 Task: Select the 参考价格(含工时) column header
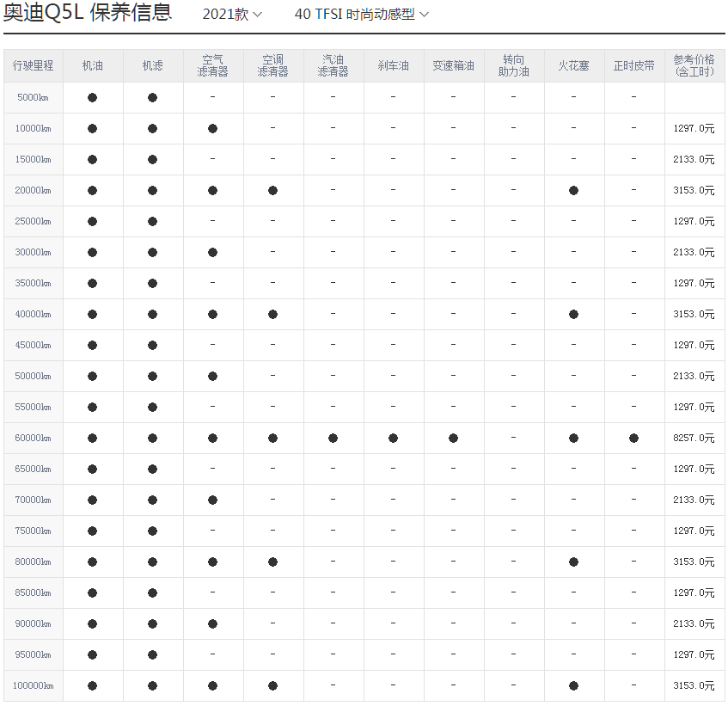(x=694, y=66)
